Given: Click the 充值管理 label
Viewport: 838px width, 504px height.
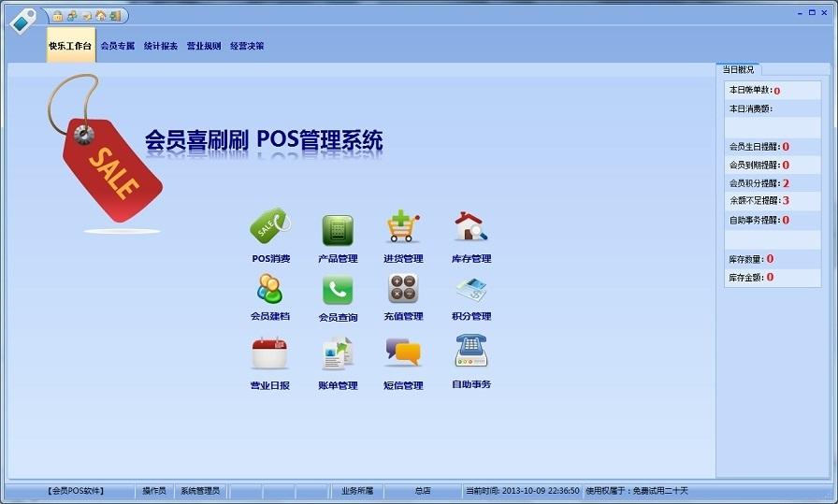Looking at the screenshot, I should click(403, 316).
